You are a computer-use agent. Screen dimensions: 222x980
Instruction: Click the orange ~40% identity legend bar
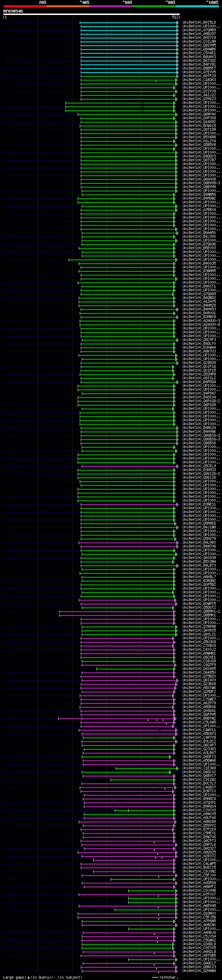[68, 6]
